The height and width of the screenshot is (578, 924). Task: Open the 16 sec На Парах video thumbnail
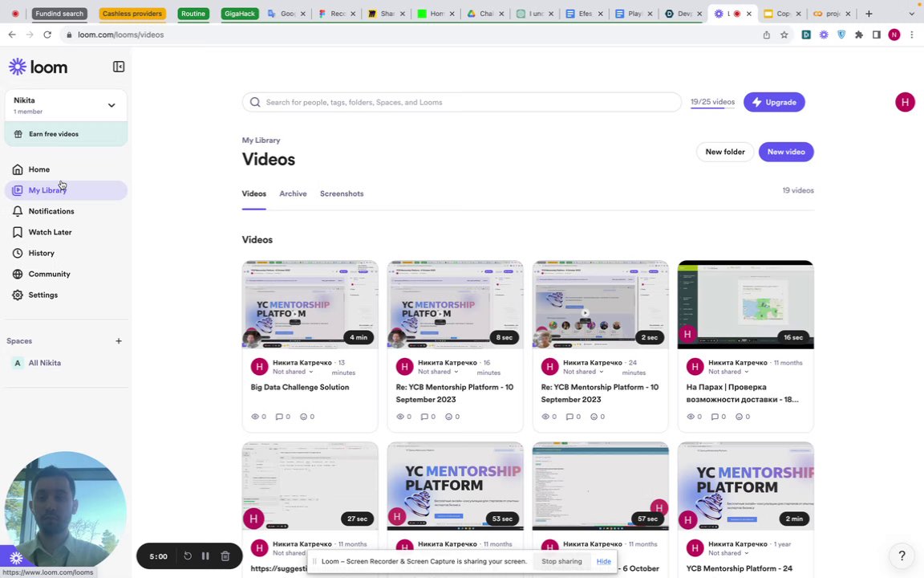pyautogui.click(x=745, y=304)
